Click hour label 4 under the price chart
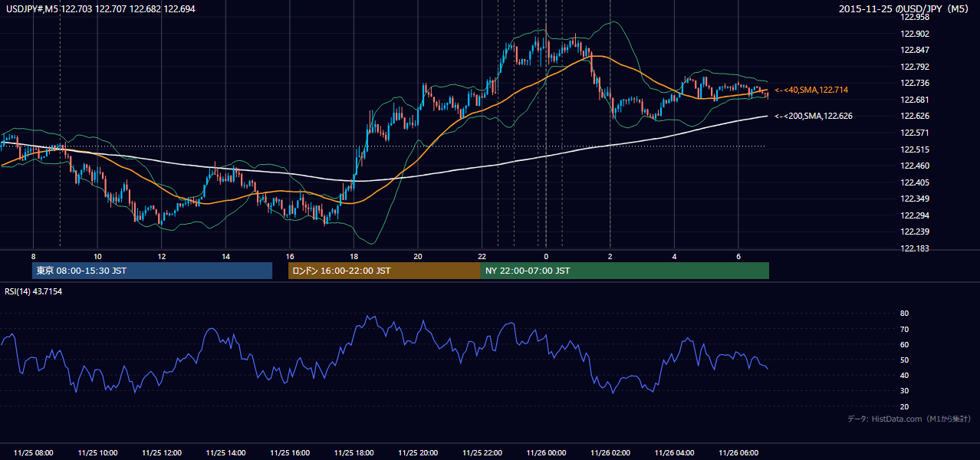Image resolution: width=980 pixels, height=460 pixels. point(674,256)
